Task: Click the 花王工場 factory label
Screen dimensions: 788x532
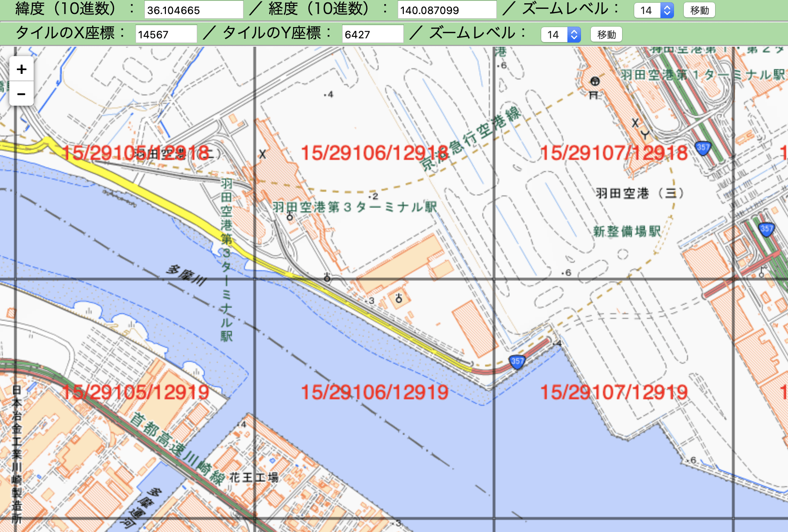Action: (254, 477)
